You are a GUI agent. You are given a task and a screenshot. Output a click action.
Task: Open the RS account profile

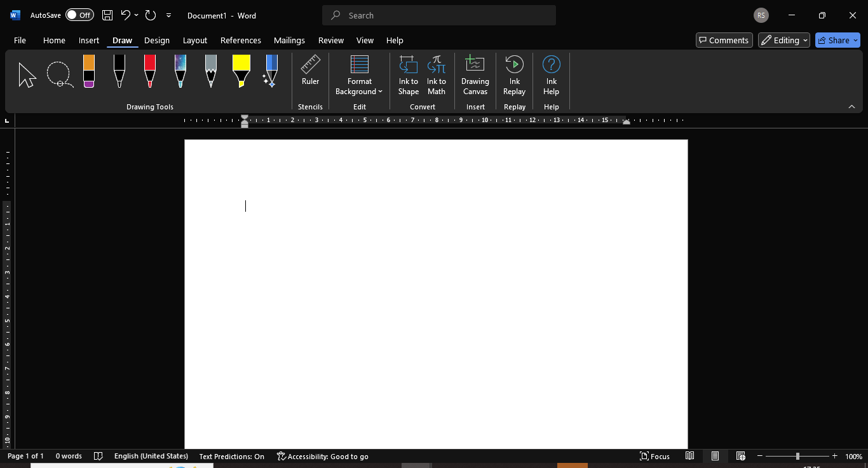[x=761, y=15]
